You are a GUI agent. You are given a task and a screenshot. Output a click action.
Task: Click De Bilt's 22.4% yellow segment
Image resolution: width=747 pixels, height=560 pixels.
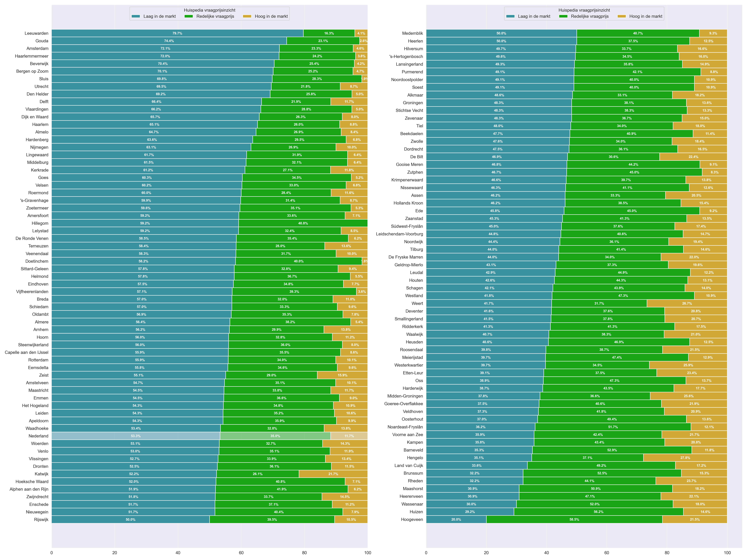pyautogui.click(x=693, y=157)
